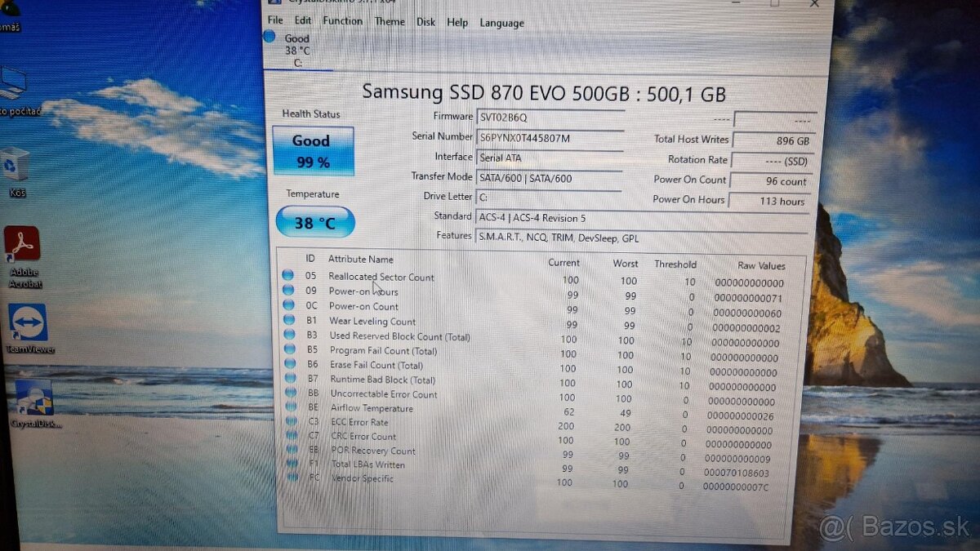Viewport: 980px width, 551px height.
Task: Click the indicator icon for Total LBAs Written
Action: (x=291, y=464)
